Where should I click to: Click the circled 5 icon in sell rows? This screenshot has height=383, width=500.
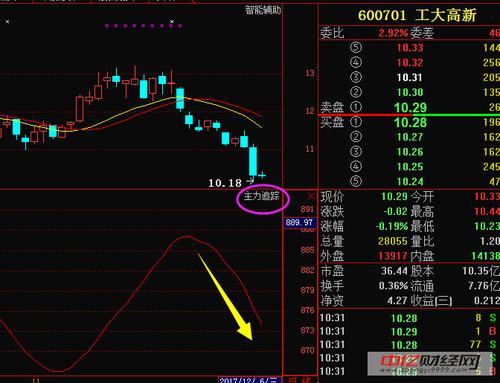(x=356, y=47)
